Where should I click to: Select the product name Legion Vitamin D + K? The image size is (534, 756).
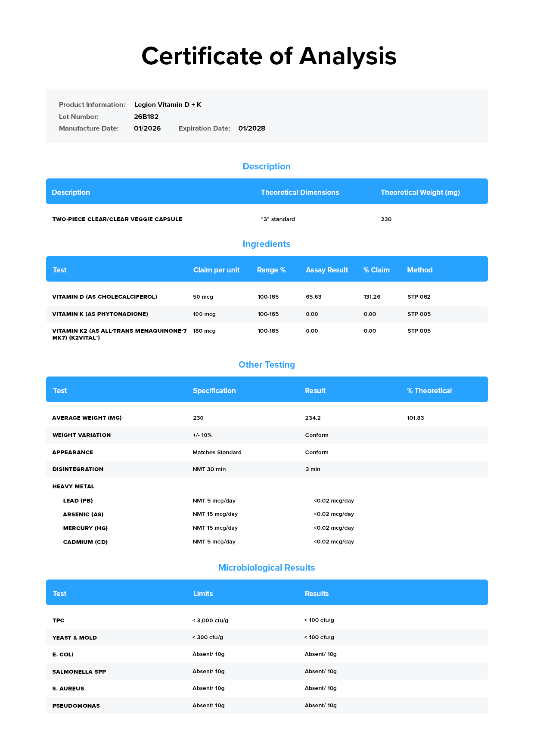[x=168, y=105]
